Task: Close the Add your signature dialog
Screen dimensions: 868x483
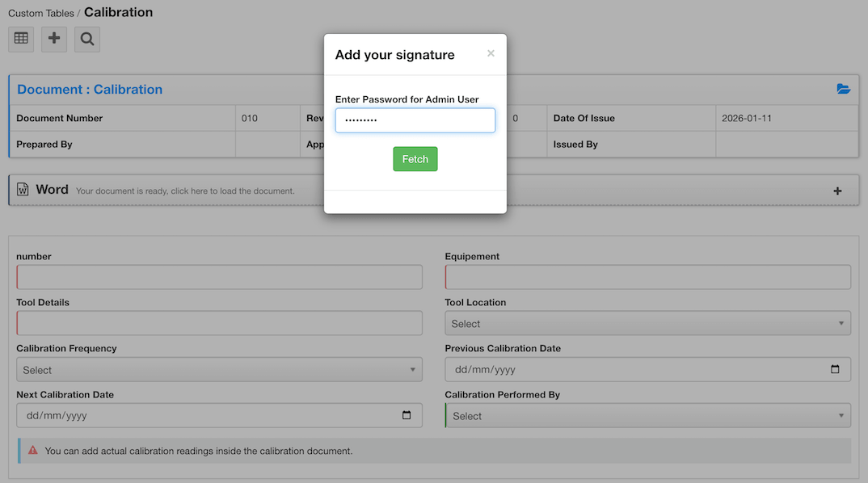Action: (491, 53)
